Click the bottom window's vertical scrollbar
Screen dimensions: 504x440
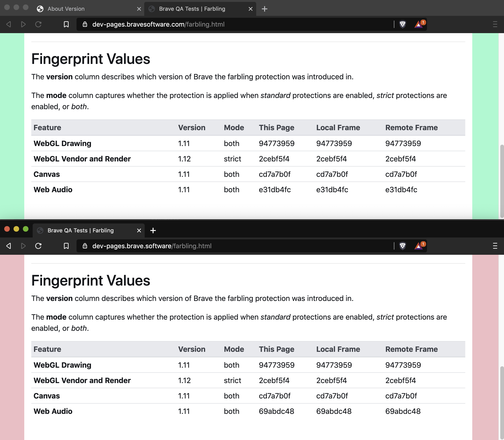tap(502, 403)
